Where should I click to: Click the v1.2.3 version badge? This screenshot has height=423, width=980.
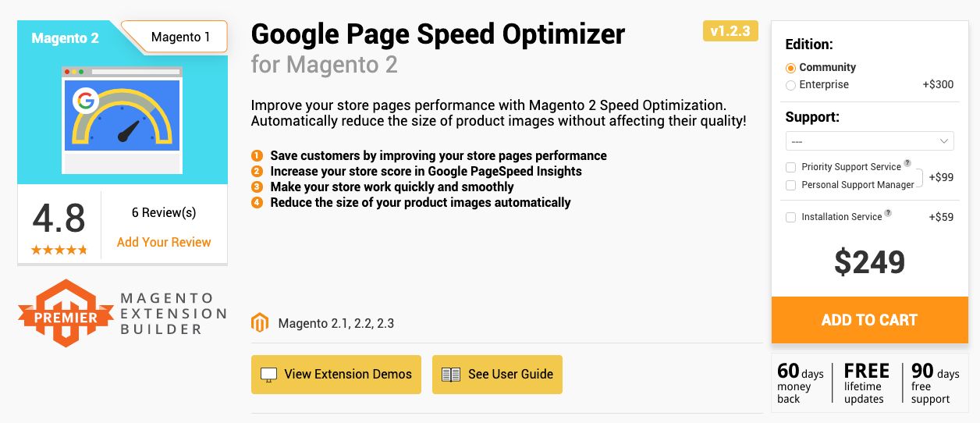(x=730, y=31)
